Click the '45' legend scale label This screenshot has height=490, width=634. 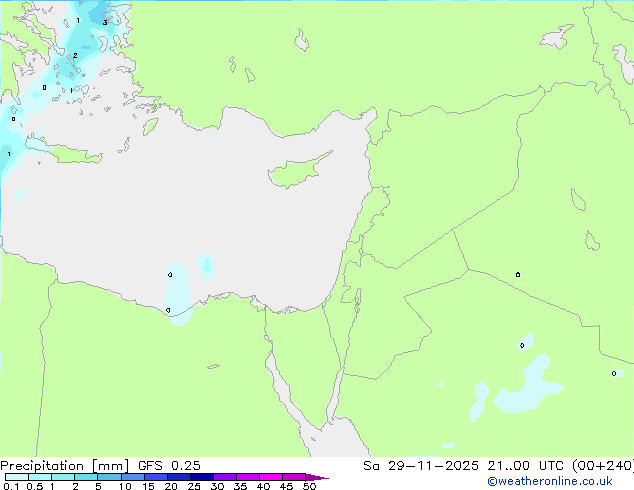coord(286,486)
